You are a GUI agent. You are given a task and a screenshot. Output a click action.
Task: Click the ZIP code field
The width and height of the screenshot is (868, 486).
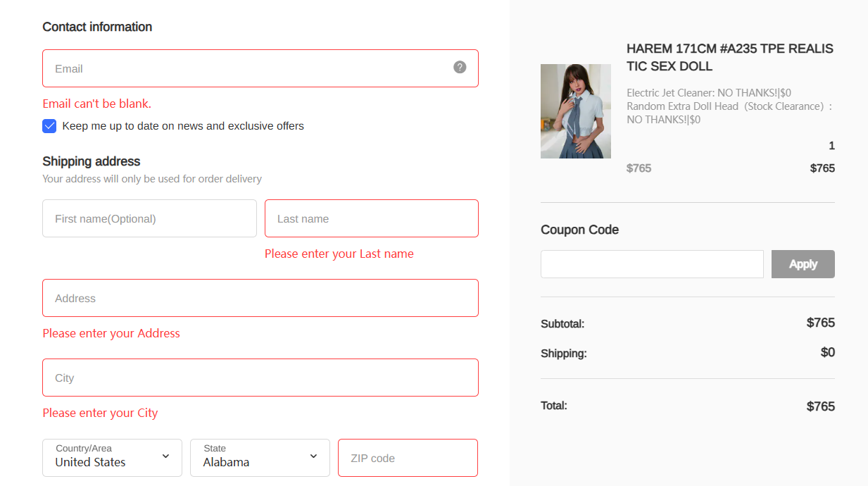click(408, 458)
